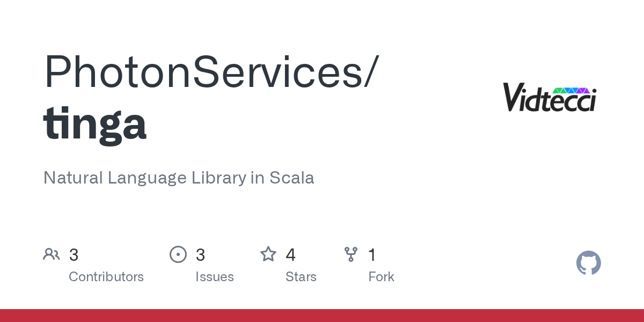Click the fork count number 1

[372, 255]
